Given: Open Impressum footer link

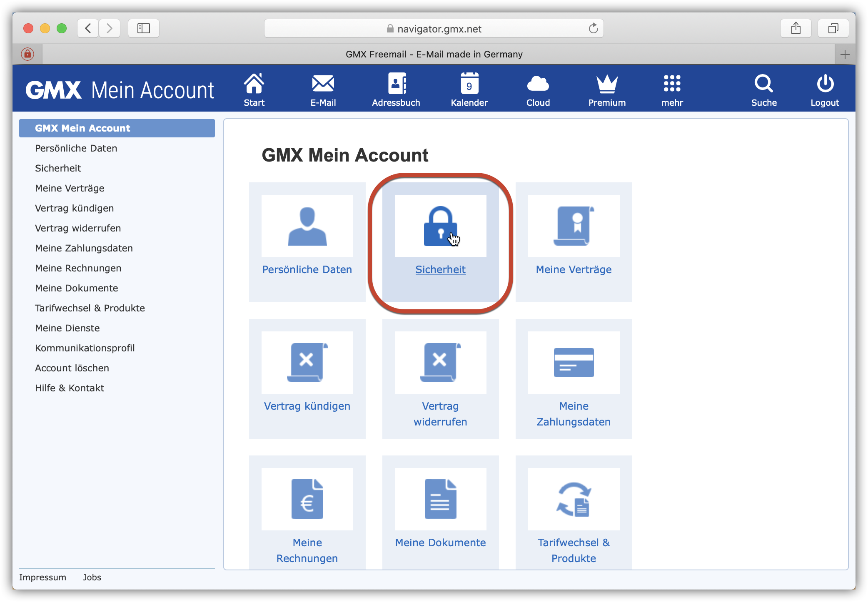Looking at the screenshot, I should pyautogui.click(x=42, y=577).
